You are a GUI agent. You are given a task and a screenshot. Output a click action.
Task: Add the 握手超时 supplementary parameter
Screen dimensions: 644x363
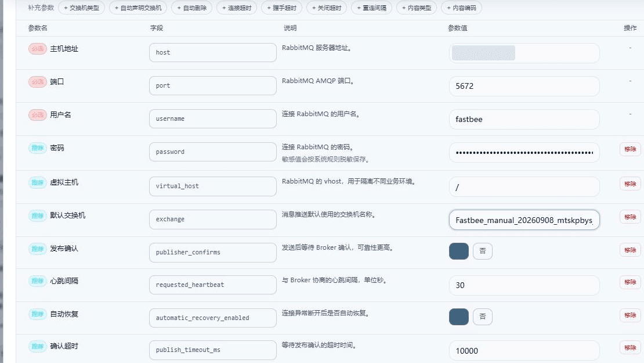coord(282,8)
